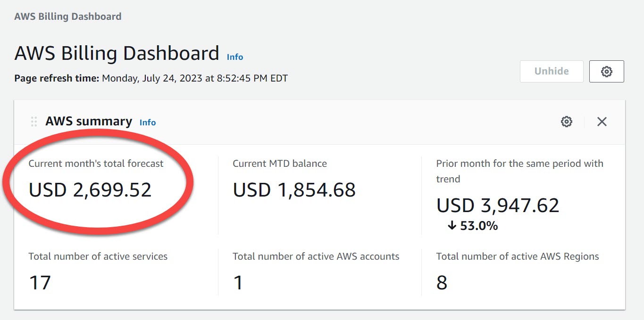Grab the AWS summary drag handle

(34, 122)
